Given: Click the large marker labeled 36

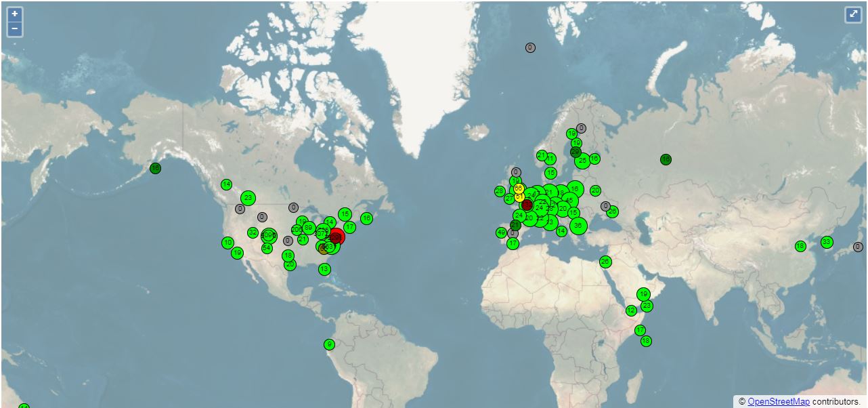Looking at the screenshot, I should point(577,225).
